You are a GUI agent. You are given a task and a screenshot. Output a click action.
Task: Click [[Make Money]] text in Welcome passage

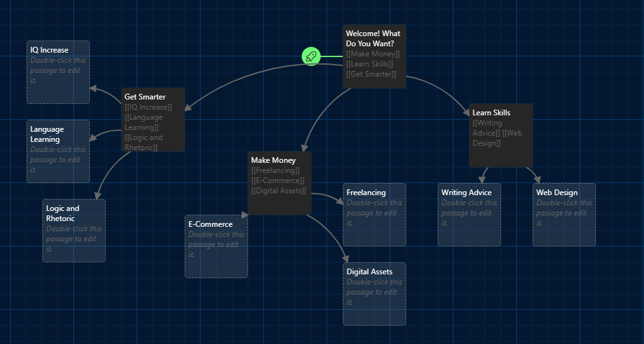373,54
